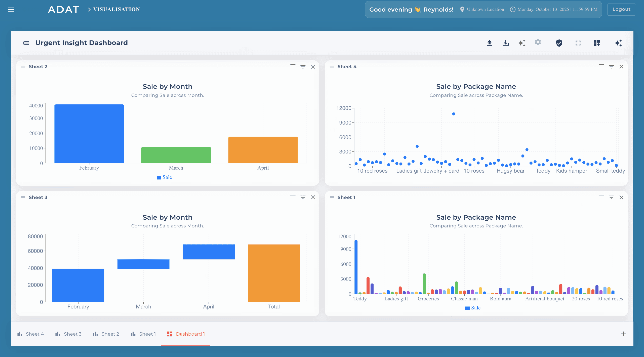Click the April waterfall bar in Sheet 3
644x357 pixels.
(x=209, y=252)
